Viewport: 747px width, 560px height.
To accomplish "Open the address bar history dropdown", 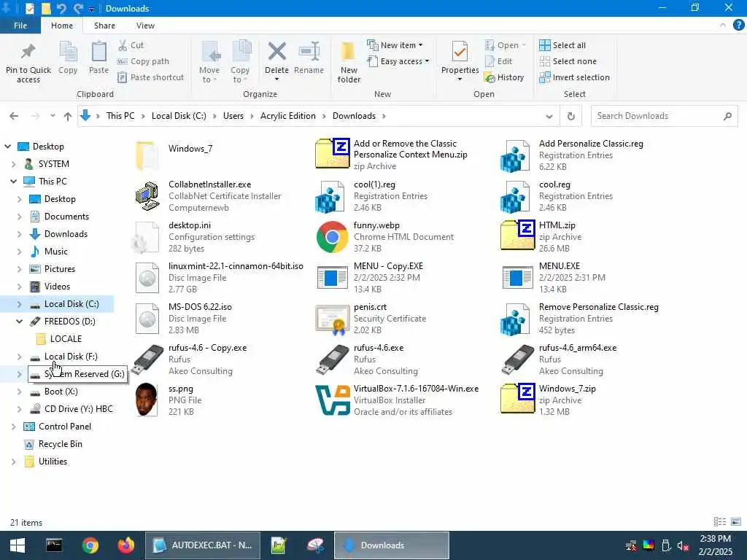I will point(549,116).
